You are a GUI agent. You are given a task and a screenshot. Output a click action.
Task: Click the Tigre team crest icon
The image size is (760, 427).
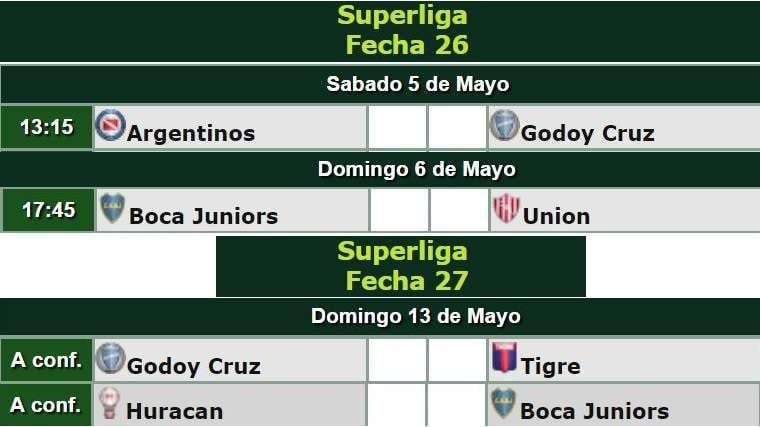pyautogui.click(x=504, y=358)
